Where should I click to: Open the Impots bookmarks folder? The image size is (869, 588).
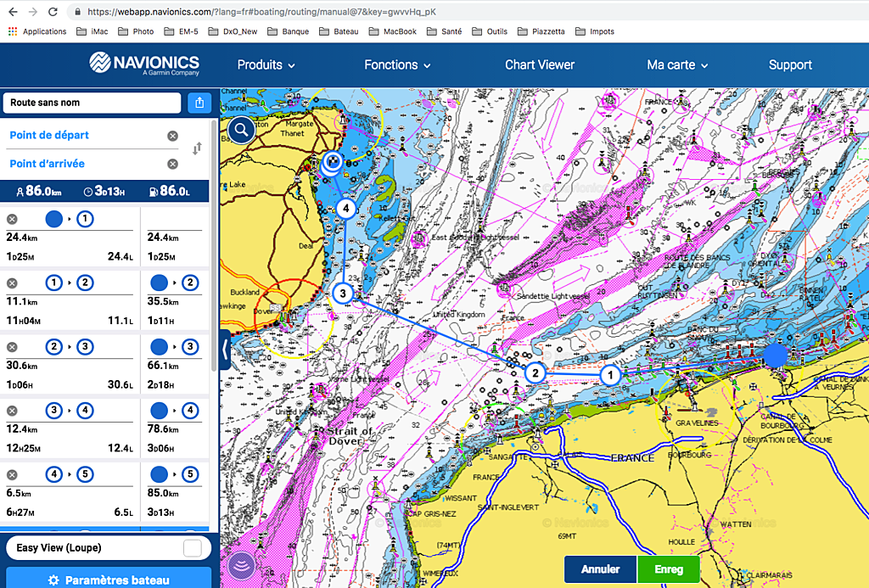click(x=595, y=31)
